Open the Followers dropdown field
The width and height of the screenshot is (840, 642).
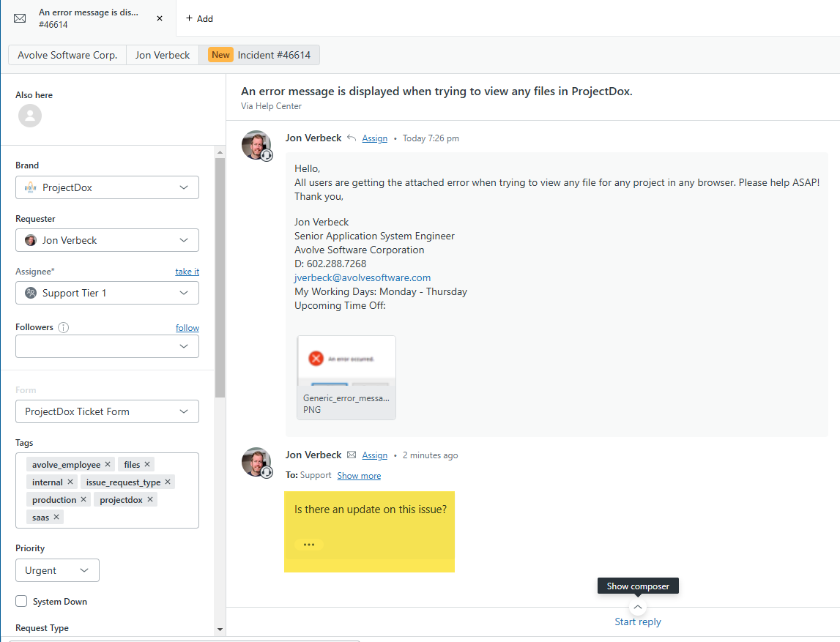tap(107, 346)
